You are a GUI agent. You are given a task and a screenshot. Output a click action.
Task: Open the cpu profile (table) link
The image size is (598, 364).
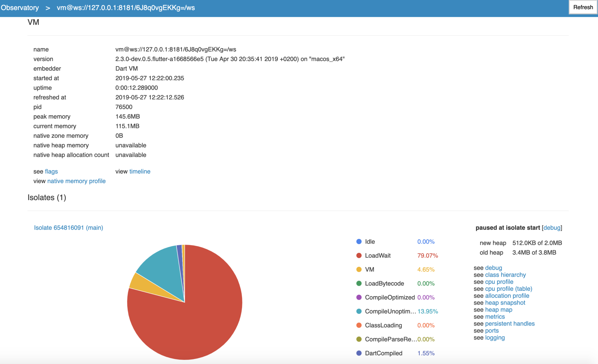508,289
